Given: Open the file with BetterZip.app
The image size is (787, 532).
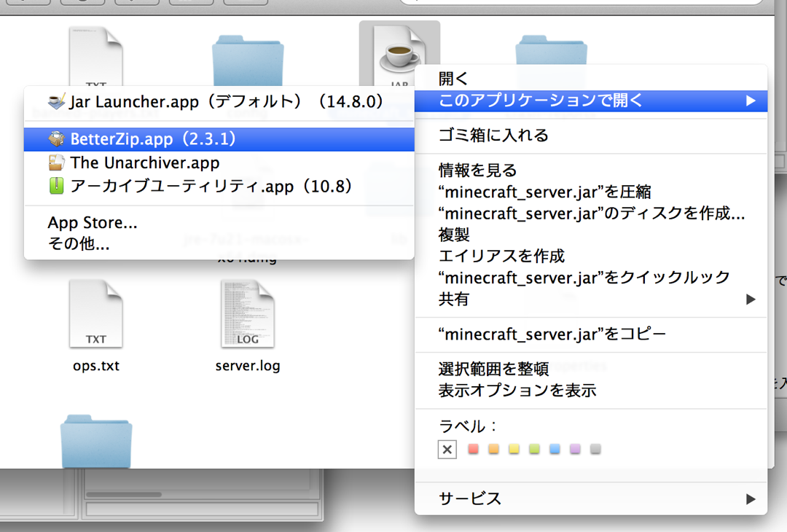Looking at the screenshot, I should (x=219, y=139).
